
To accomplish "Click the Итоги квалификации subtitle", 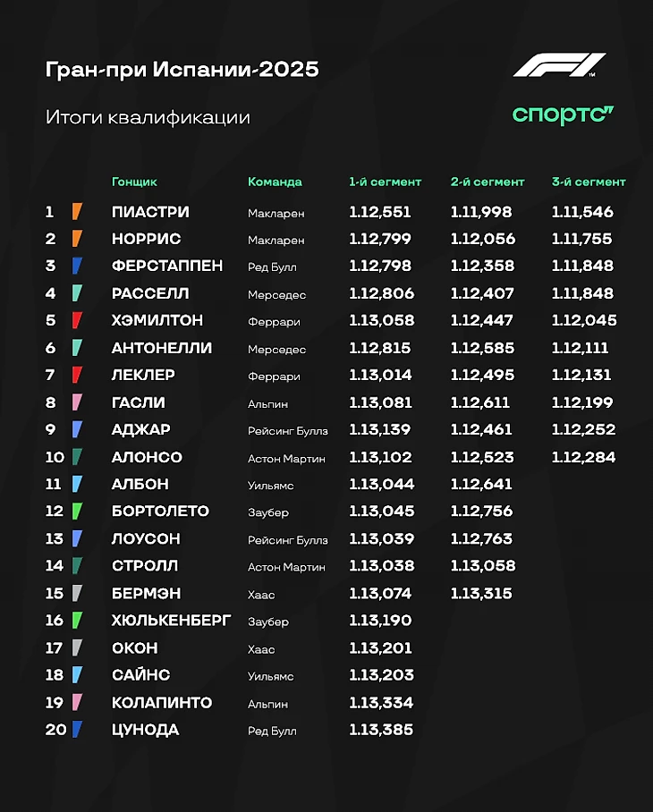I will pos(148,117).
